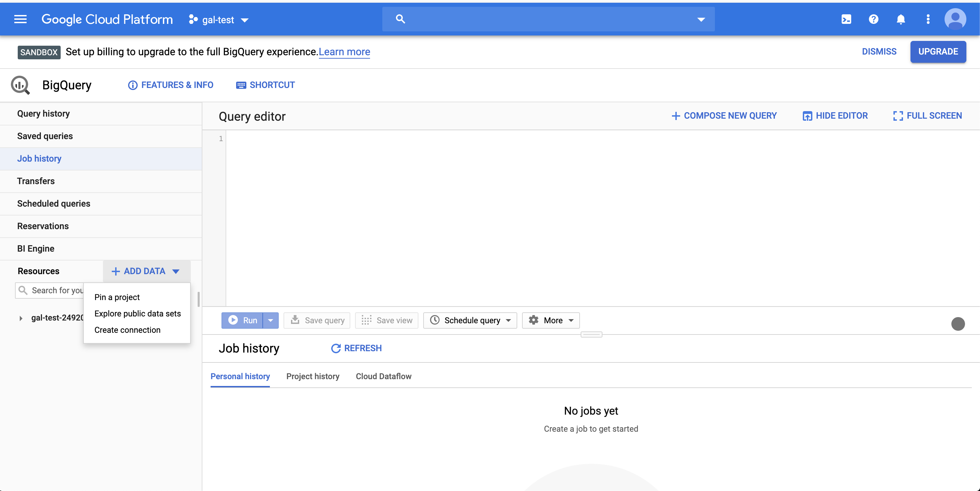Click the BigQuery logo icon

tap(20, 85)
